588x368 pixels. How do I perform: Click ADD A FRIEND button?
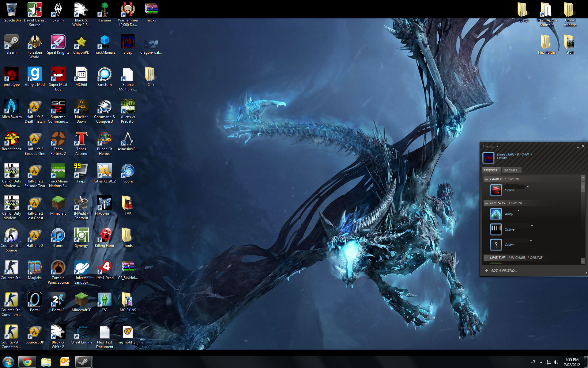(x=501, y=270)
